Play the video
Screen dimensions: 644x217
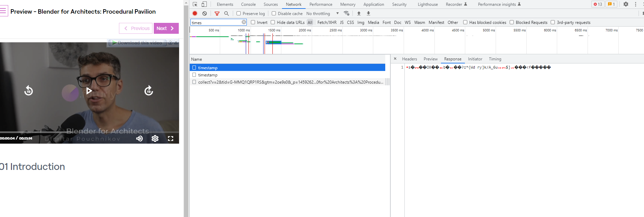(89, 91)
